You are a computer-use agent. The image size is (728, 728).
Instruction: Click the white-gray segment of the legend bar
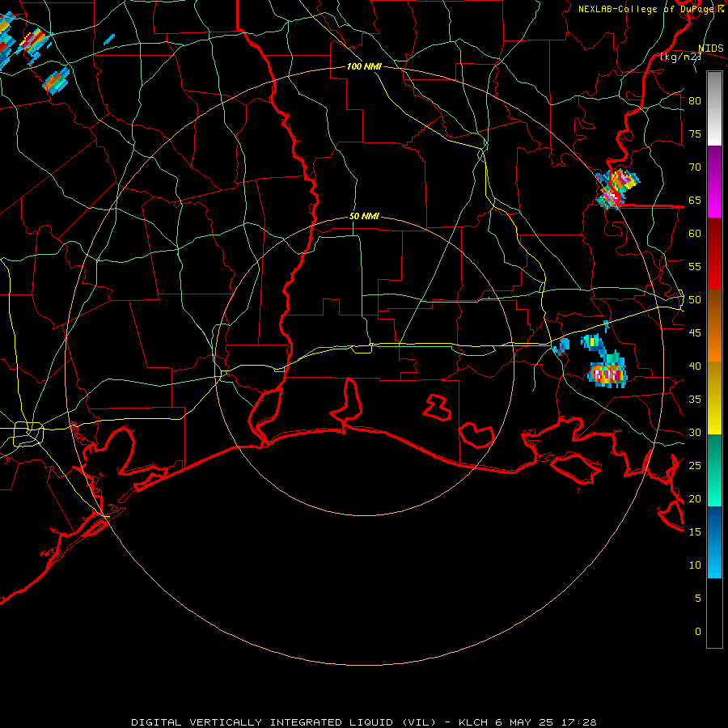(x=714, y=108)
